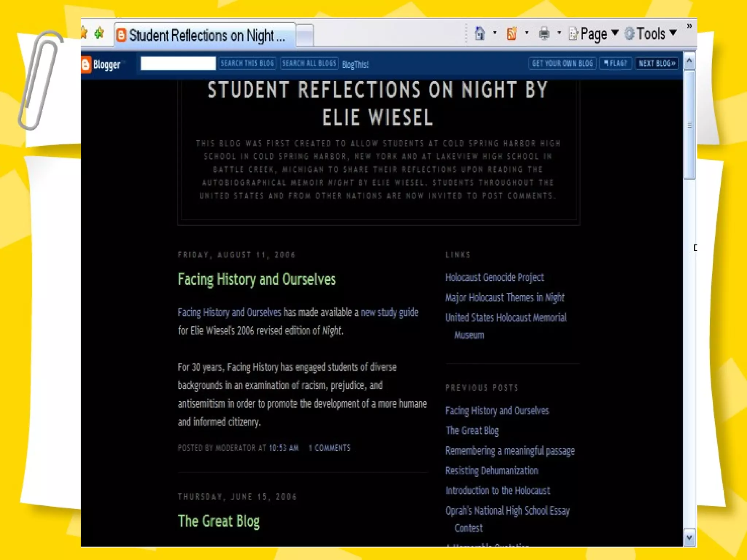This screenshot has height=560, width=747.
Task: Click the Blogger logo icon
Action: tap(86, 65)
